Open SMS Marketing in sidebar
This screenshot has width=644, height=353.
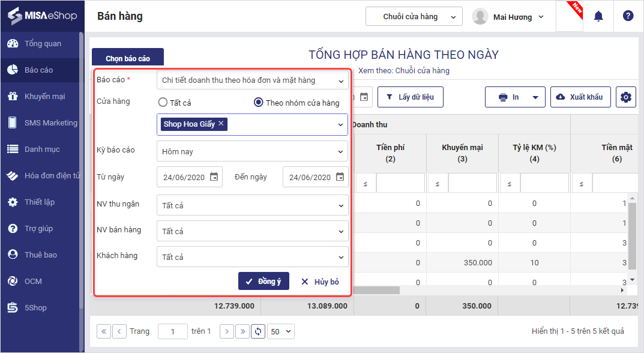point(41,122)
